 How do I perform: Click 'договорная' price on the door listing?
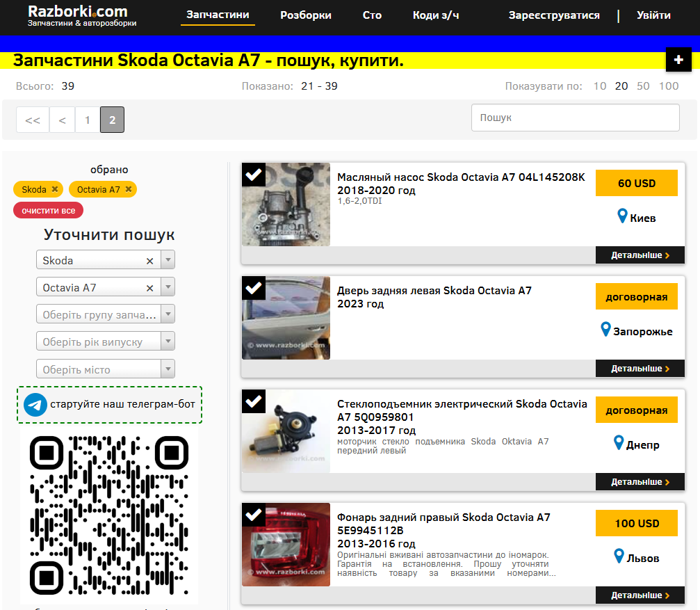(x=637, y=296)
